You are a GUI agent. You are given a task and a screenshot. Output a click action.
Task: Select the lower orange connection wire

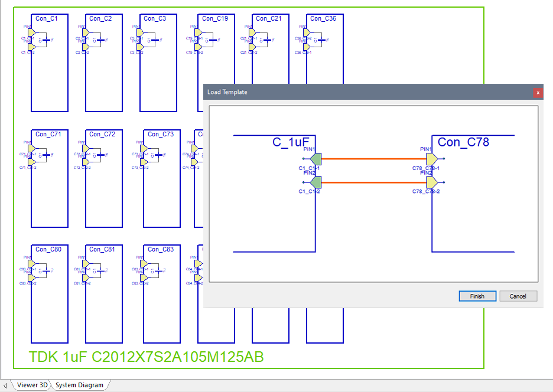coord(373,182)
